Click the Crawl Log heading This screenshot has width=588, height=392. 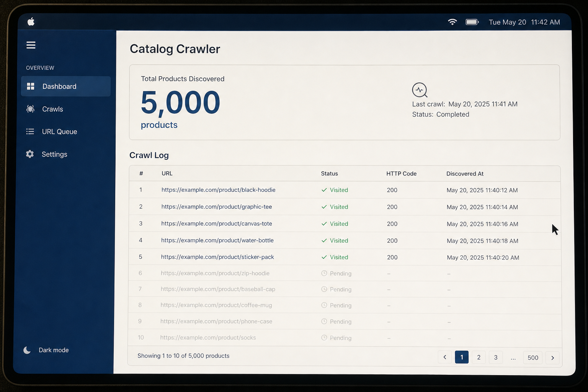click(x=149, y=155)
